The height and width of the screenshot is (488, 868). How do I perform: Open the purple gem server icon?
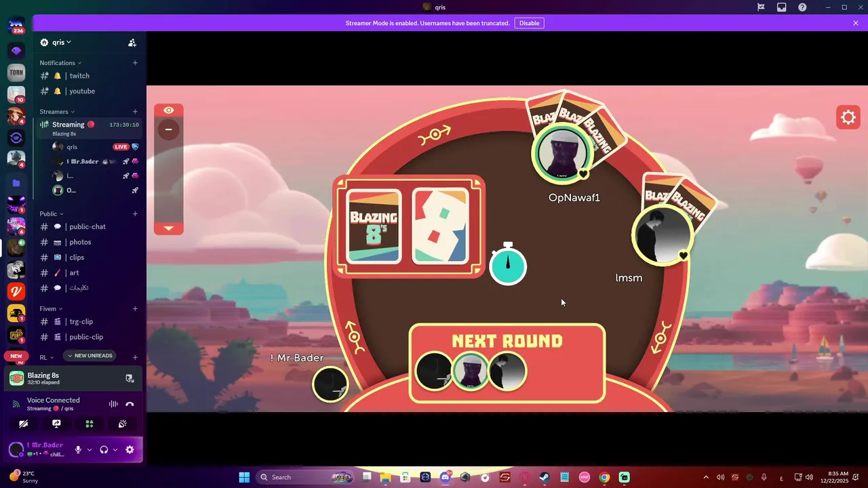(16, 51)
